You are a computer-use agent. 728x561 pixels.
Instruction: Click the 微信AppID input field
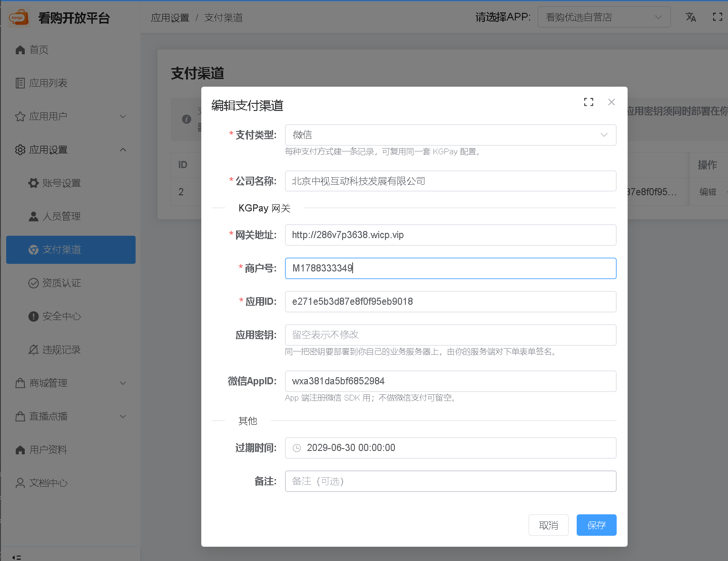[x=451, y=381]
